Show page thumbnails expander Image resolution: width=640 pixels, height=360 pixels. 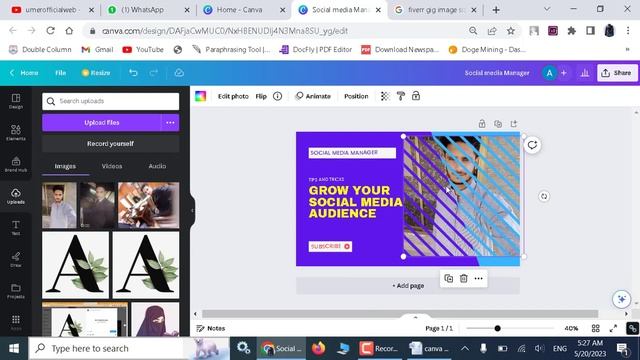click(415, 317)
